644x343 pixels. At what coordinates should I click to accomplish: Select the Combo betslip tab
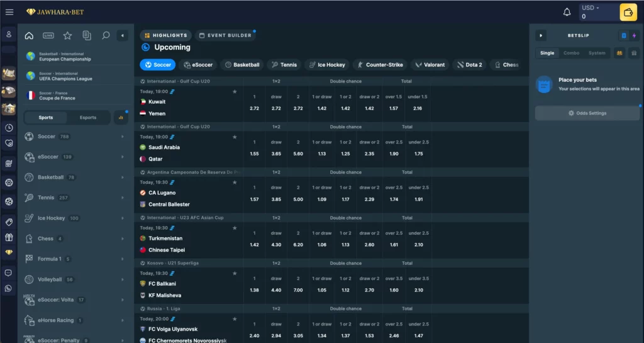[571, 53]
